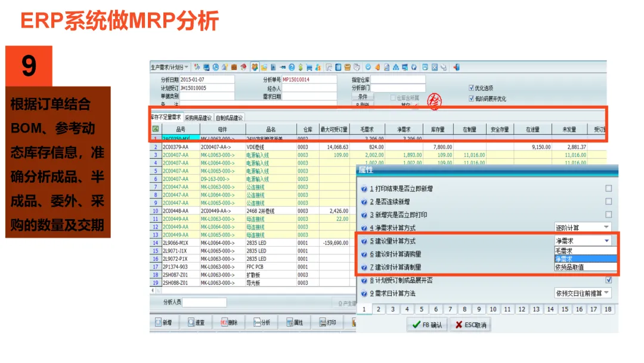Click the 分析日期 field showing 2015-01-07
644x363 pixels.
207,79
